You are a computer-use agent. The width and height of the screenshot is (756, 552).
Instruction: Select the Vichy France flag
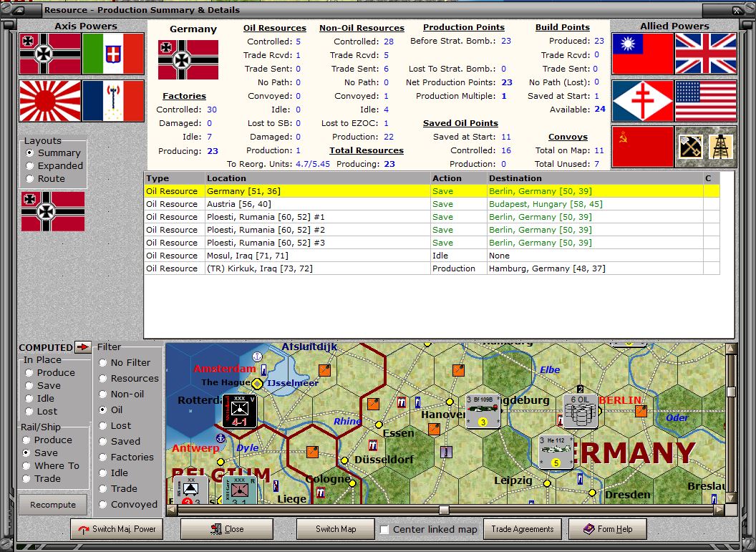point(113,101)
